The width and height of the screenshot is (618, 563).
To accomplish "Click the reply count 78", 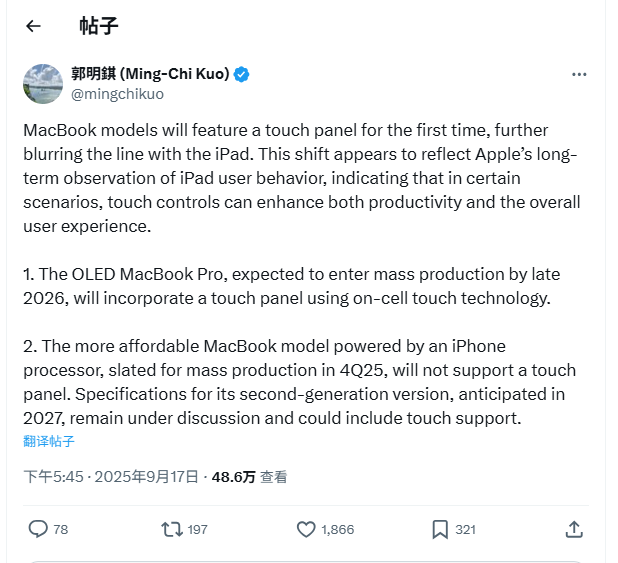I will click(x=61, y=529).
